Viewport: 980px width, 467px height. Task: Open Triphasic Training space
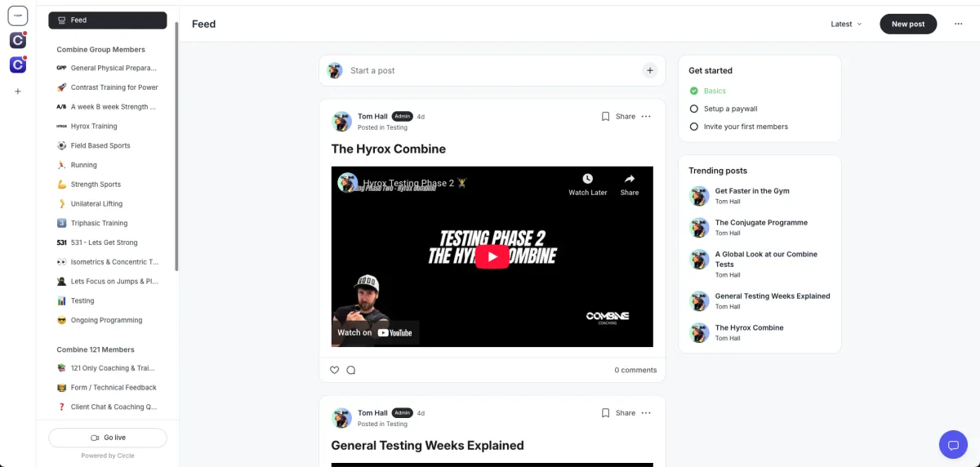tap(108, 223)
